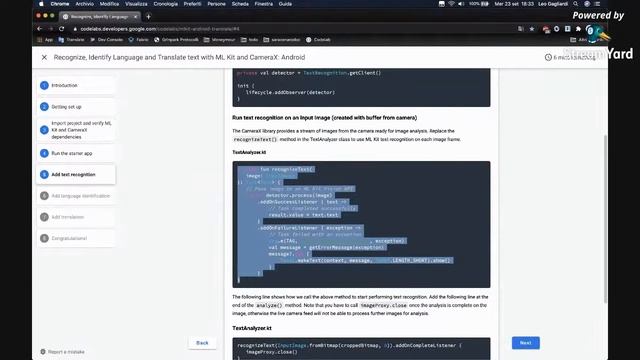640x360 pixels.
Task: Click the translate page icon in address bar
Action: coord(521,29)
